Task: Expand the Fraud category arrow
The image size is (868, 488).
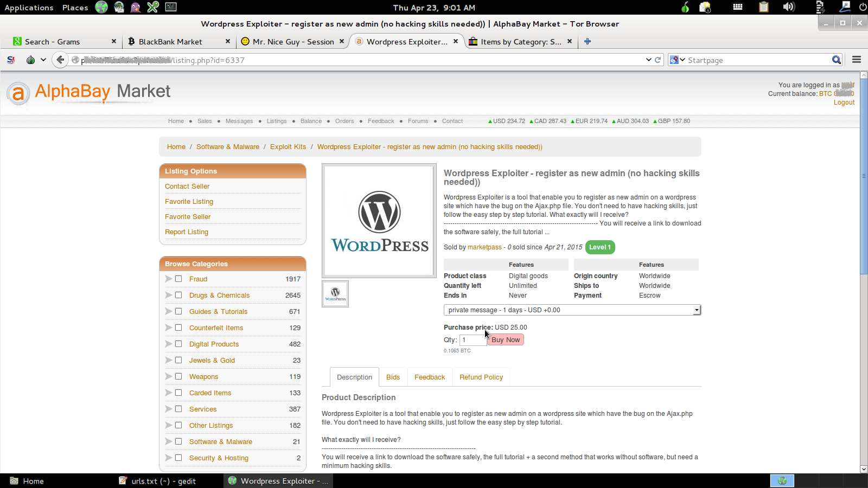Action: click(168, 279)
